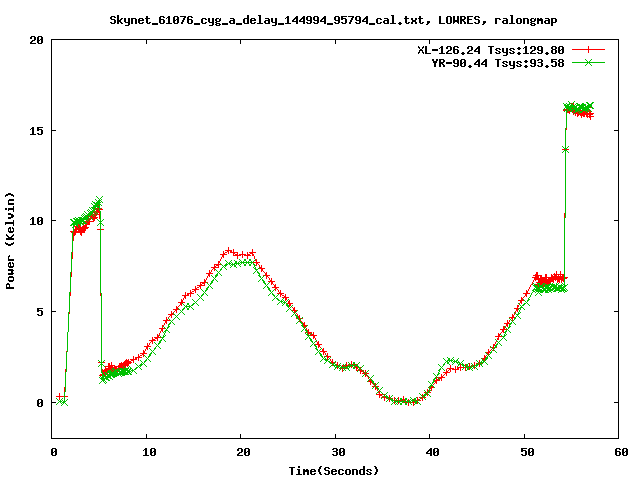Click the green legend line sample
The height and width of the screenshot is (480, 640).
(x=588, y=63)
